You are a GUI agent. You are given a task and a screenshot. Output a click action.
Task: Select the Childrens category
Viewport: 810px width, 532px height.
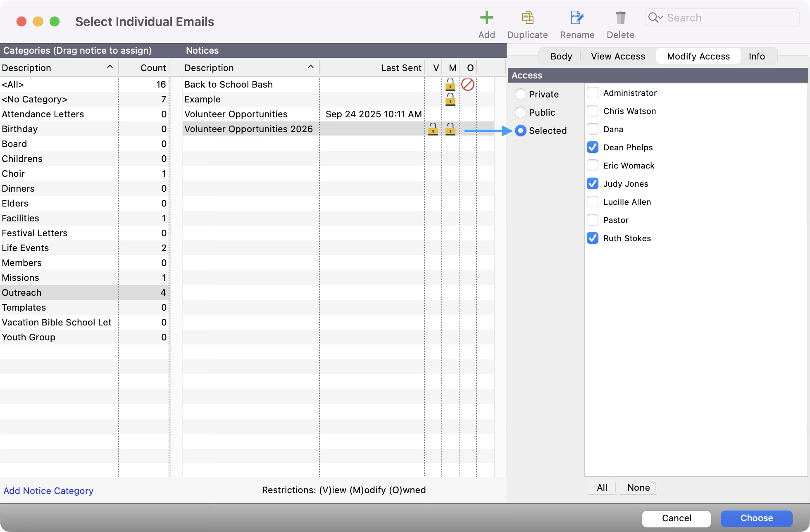pos(85,159)
